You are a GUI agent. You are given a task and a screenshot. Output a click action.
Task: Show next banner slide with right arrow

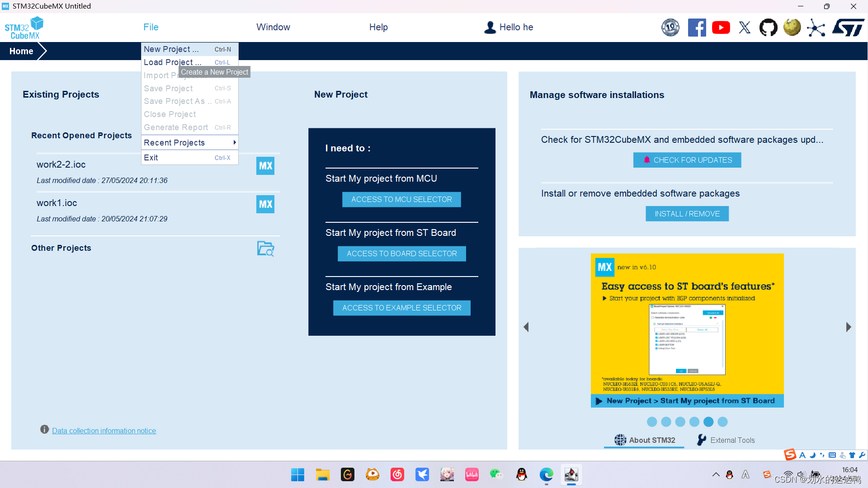tap(849, 327)
